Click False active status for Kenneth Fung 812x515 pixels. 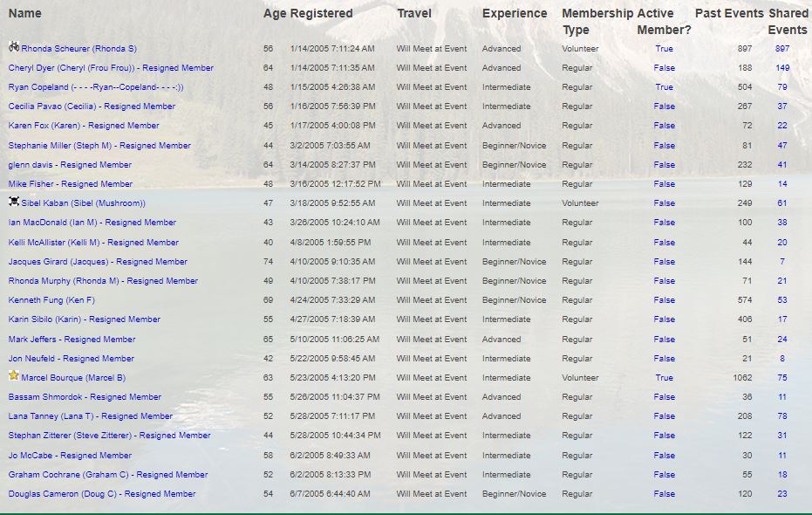(x=664, y=300)
